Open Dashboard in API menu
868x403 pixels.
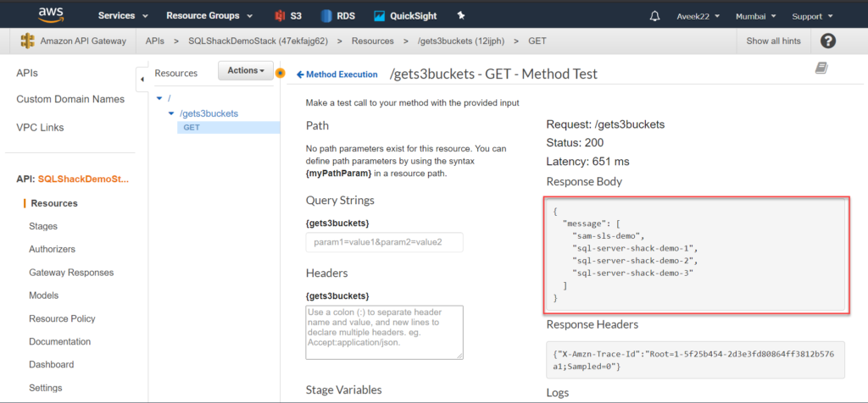pos(52,365)
